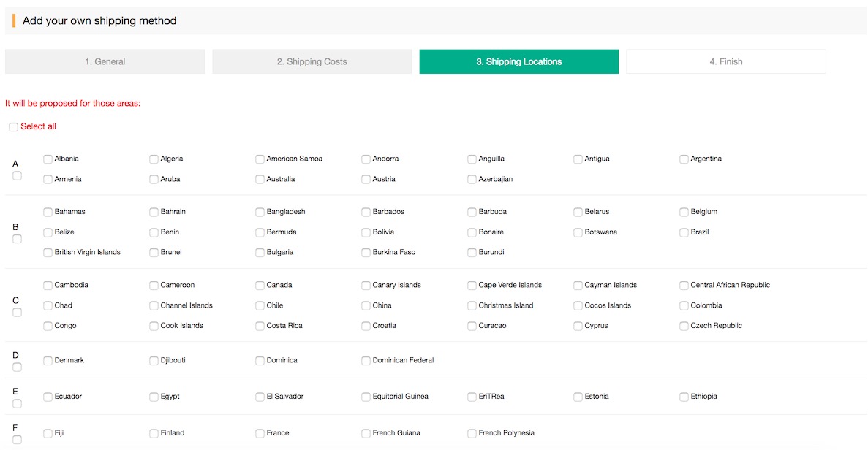
Task: Tick the China checkbox
Action: pyautogui.click(x=366, y=306)
